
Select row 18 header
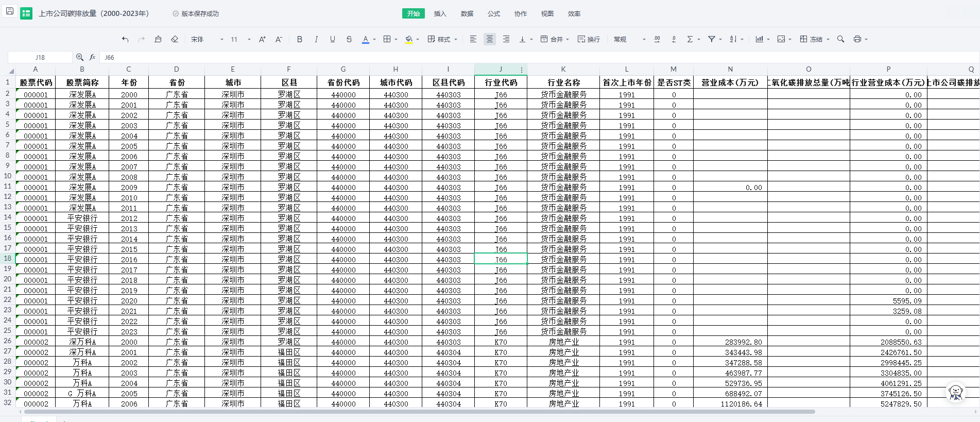tap(8, 259)
